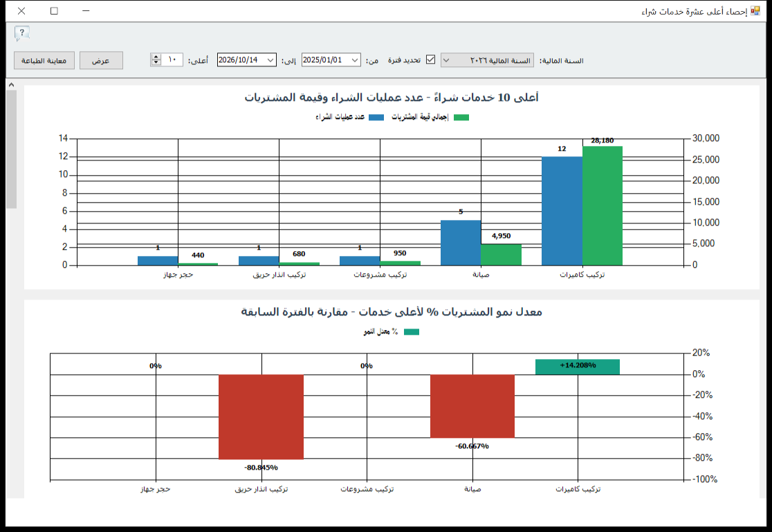Open the السنة المالية ٢٠٢٦ dropdown
This screenshot has height=532, width=772.
click(487, 60)
